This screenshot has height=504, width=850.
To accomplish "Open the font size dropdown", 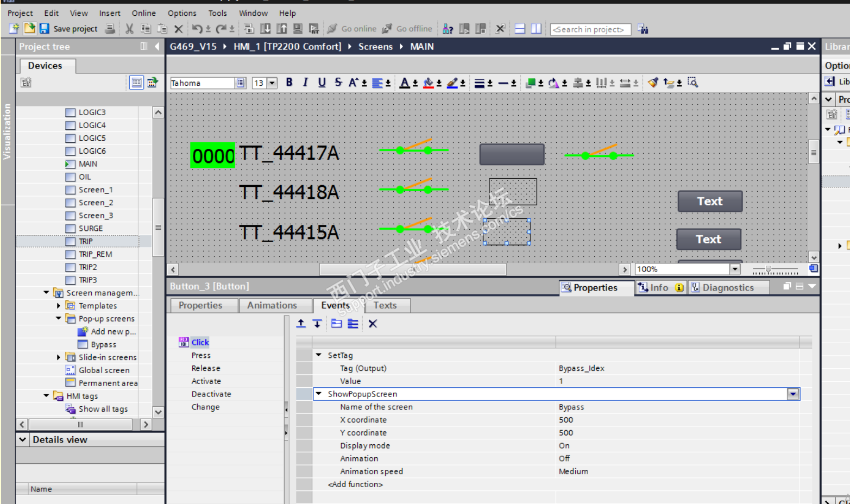I will coord(272,83).
